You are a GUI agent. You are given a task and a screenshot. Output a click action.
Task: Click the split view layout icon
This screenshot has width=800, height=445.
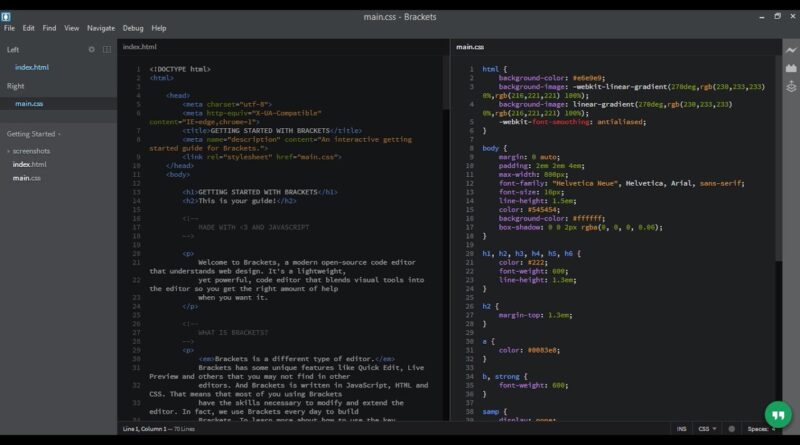(x=107, y=50)
